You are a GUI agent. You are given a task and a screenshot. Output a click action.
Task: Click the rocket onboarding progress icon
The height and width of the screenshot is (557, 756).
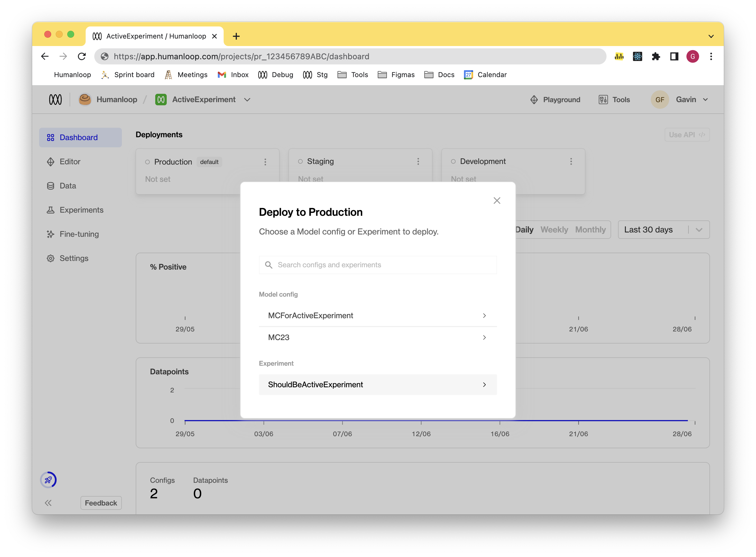coord(48,480)
